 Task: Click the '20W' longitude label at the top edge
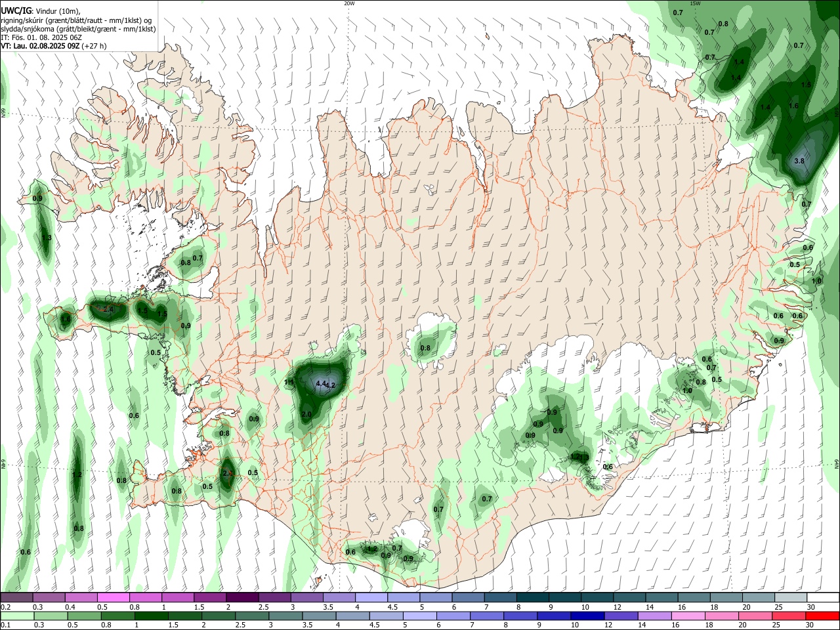coord(349,3)
